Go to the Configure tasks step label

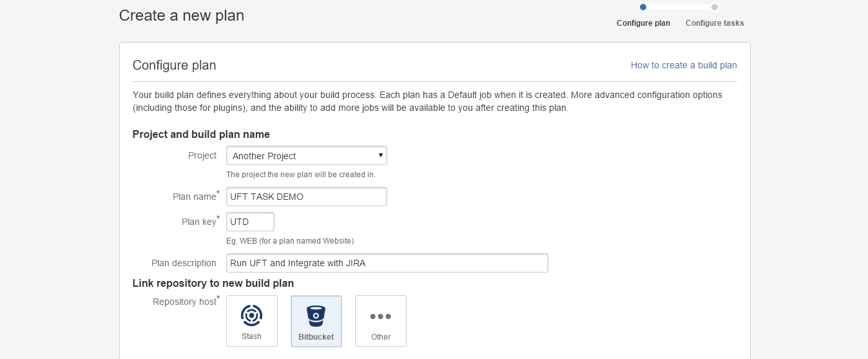point(715,23)
